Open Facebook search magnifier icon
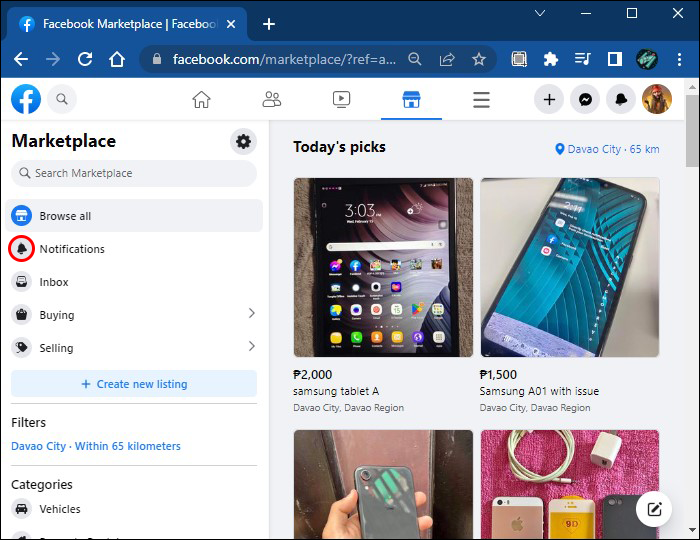 [x=62, y=99]
